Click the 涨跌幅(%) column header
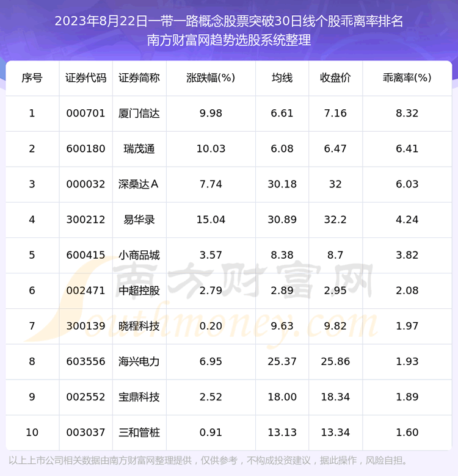Image resolution: width=458 pixels, height=476 pixels. pyautogui.click(x=211, y=78)
